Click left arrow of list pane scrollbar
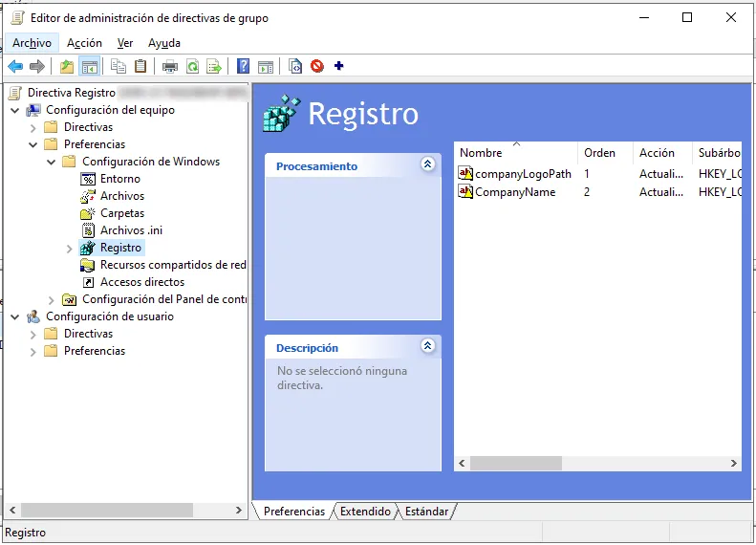The height and width of the screenshot is (545, 756). pyautogui.click(x=462, y=464)
